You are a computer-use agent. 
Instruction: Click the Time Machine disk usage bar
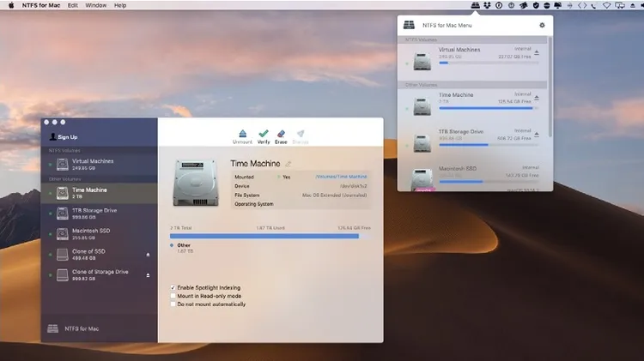270,237
